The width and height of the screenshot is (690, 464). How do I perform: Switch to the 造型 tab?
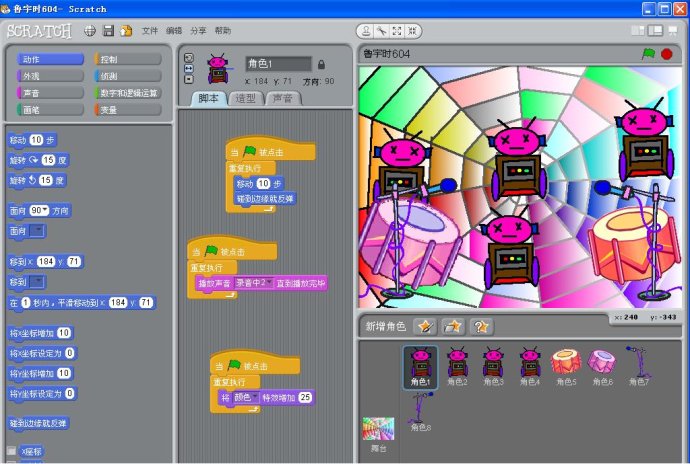(245, 98)
